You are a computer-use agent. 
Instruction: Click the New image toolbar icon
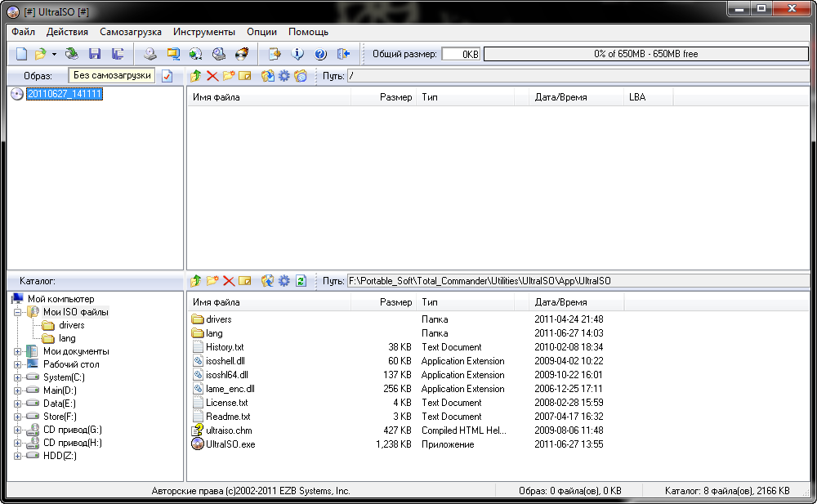coord(21,54)
